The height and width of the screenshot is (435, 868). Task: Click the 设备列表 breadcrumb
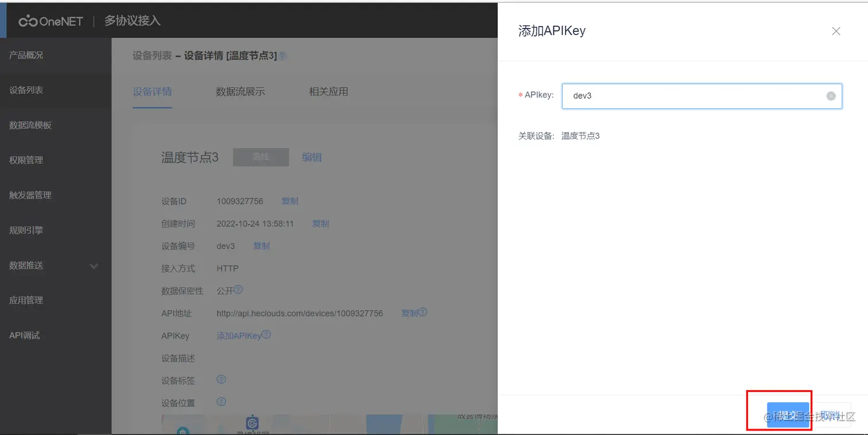click(152, 56)
